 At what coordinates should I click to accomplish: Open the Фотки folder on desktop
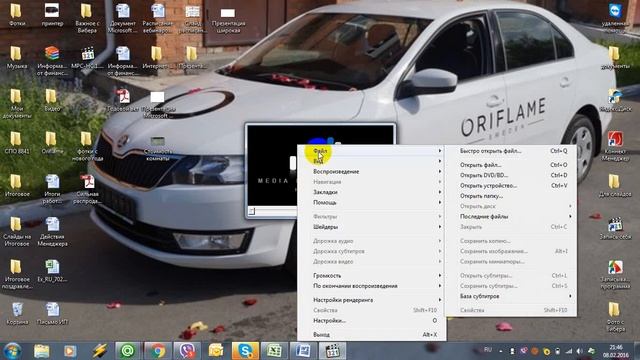pos(16,15)
